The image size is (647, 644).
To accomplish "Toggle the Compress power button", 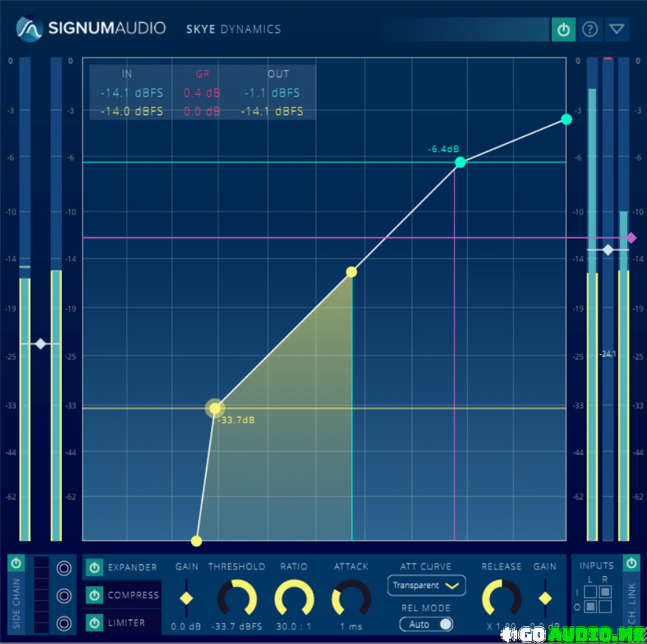I will click(94, 595).
